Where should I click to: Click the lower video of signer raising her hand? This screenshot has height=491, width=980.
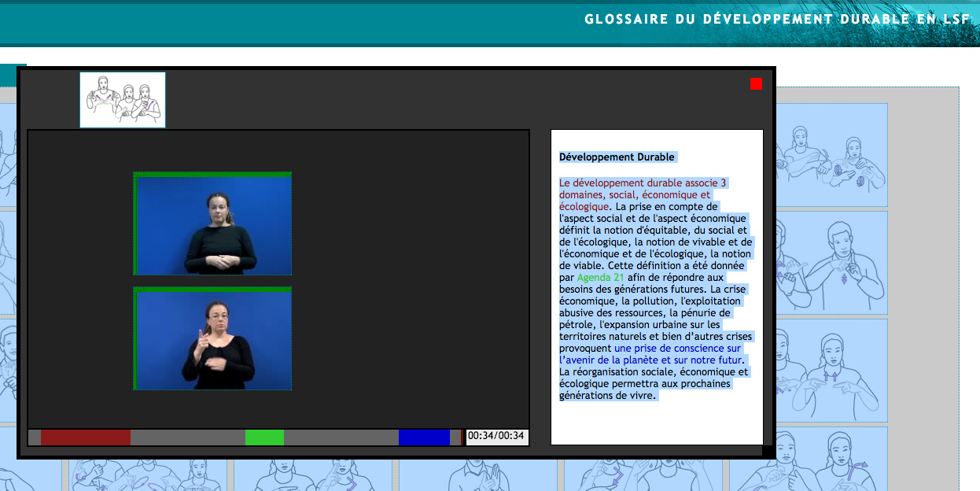212,338
